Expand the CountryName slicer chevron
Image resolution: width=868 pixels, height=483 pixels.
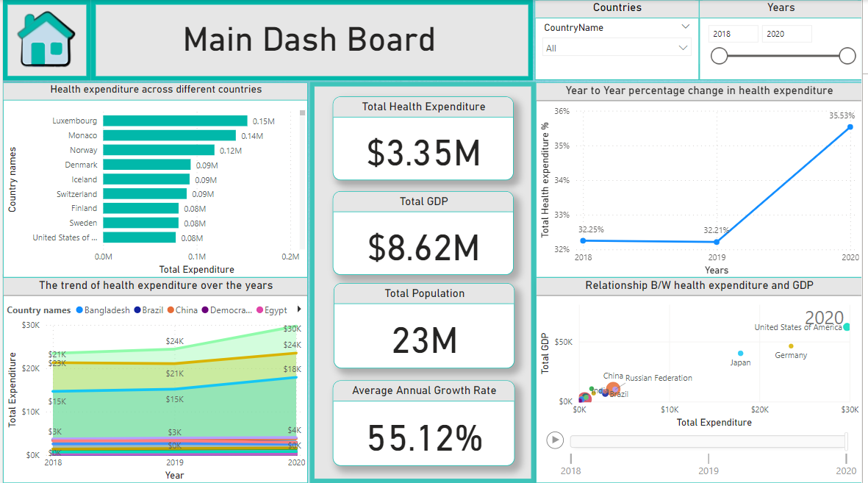pos(685,27)
